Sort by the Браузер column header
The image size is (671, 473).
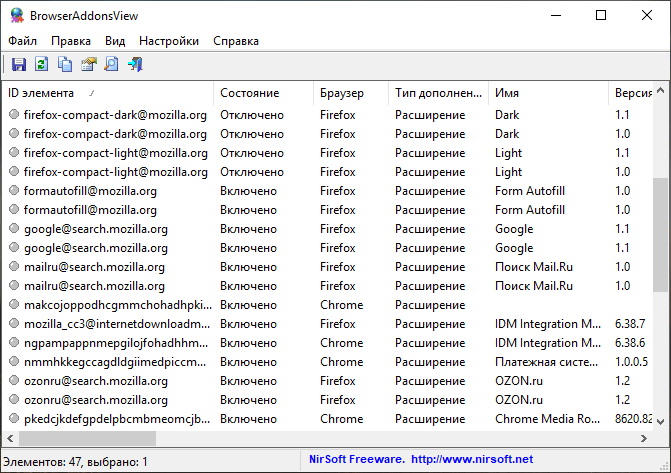coord(351,93)
